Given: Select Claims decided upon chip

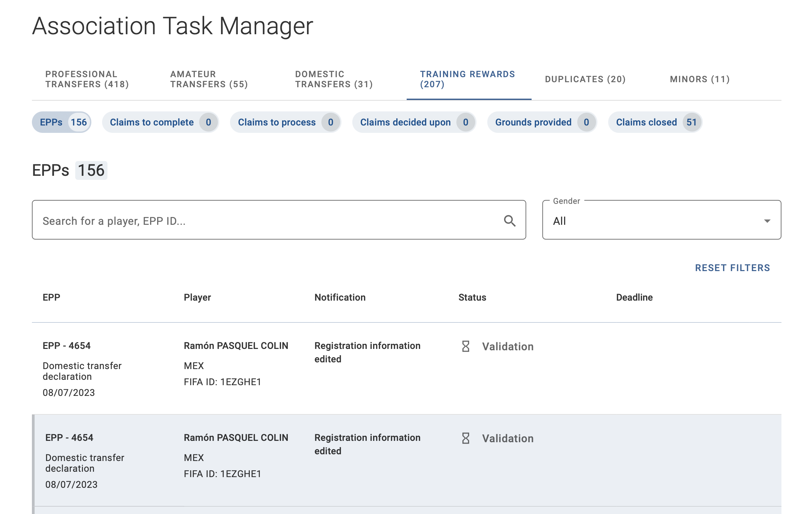Looking at the screenshot, I should pyautogui.click(x=414, y=122).
